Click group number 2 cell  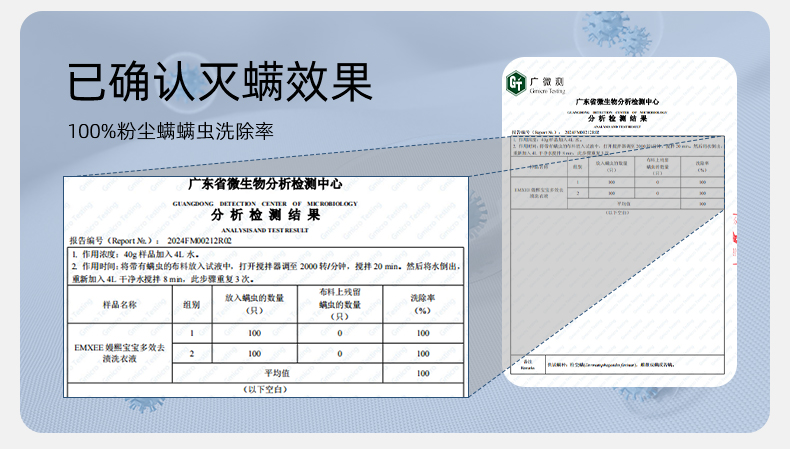[x=191, y=353]
